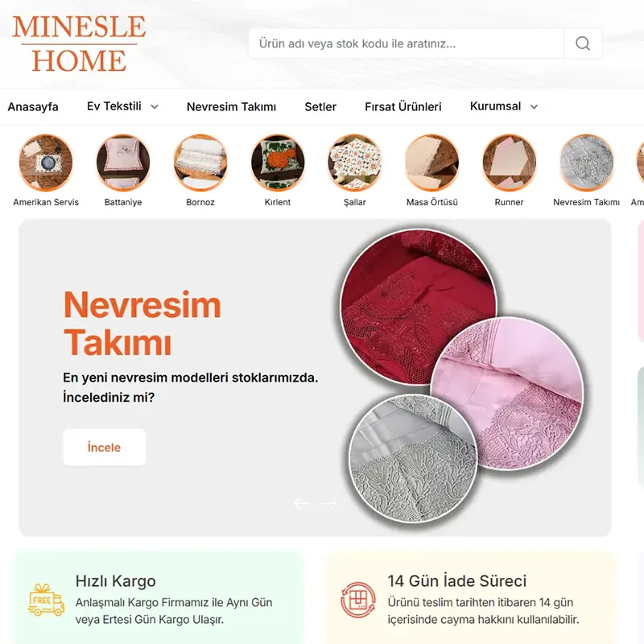Focus the product search input field
This screenshot has width=644, height=644.
[x=407, y=43]
